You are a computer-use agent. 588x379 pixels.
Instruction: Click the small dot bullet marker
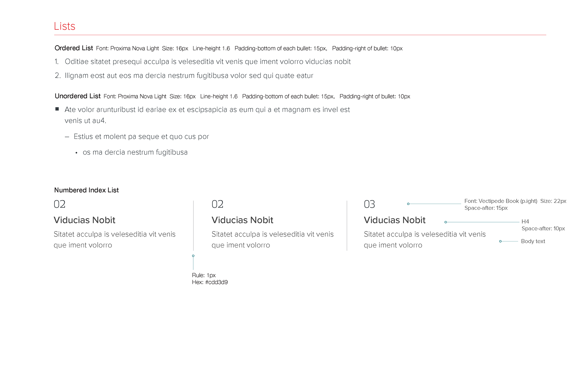click(x=76, y=153)
